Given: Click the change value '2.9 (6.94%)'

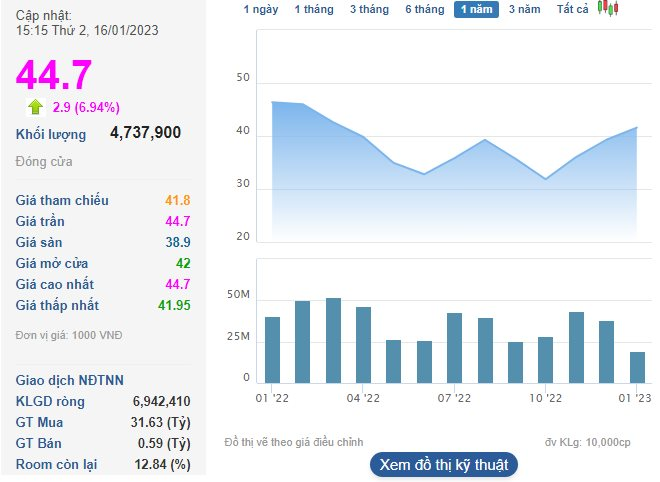Looking at the screenshot, I should pyautogui.click(x=86, y=107).
